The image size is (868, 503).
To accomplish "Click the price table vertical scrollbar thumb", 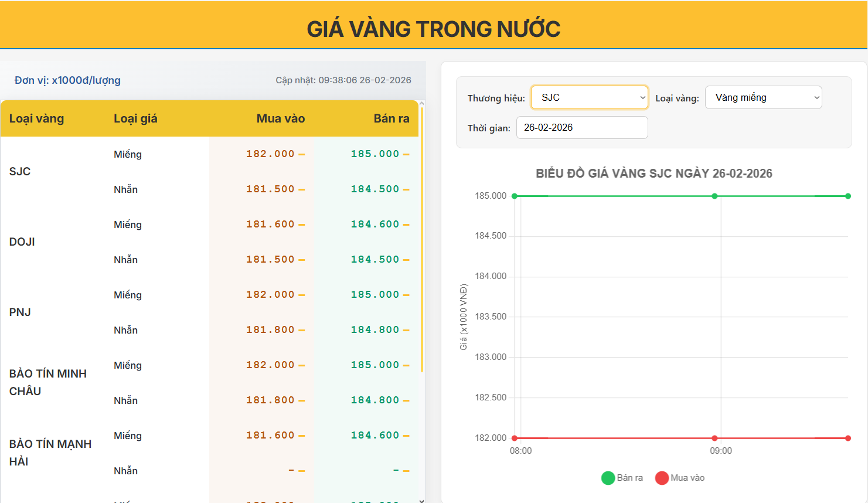I will 422,239.
